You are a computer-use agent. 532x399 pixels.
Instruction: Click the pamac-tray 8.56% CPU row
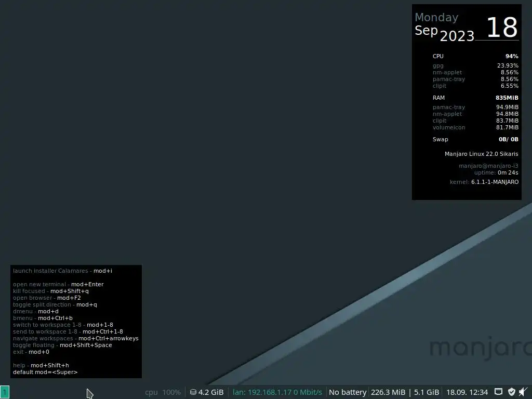click(x=475, y=79)
